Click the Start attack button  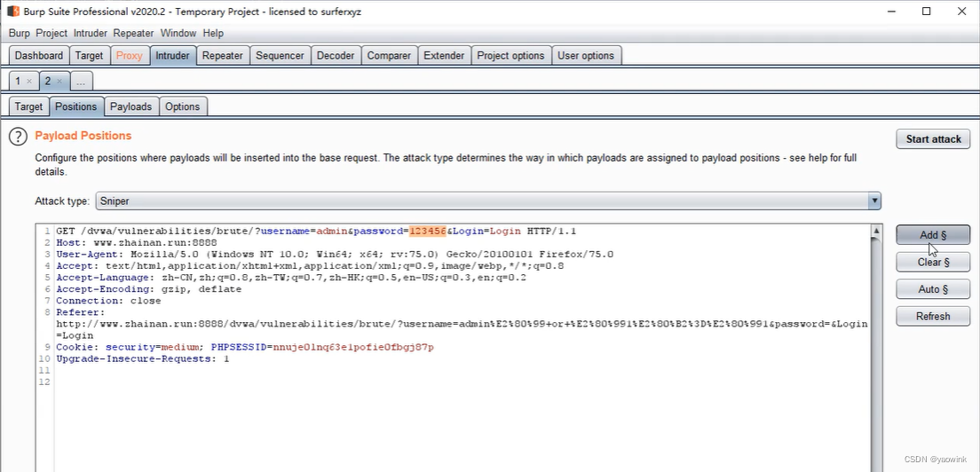click(933, 139)
